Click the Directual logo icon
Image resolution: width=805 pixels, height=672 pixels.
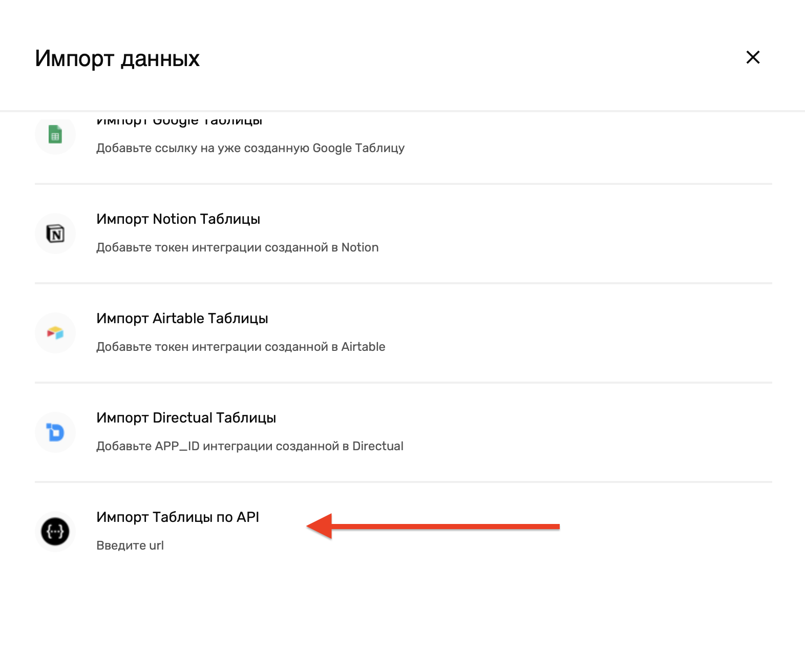tap(55, 432)
